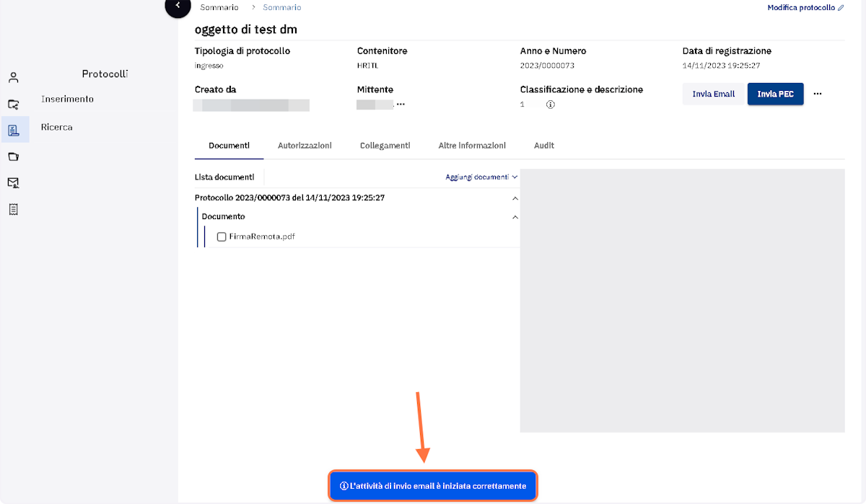Click the Protocolli panel heading
Image resolution: width=866 pixels, height=504 pixels.
pos(105,74)
